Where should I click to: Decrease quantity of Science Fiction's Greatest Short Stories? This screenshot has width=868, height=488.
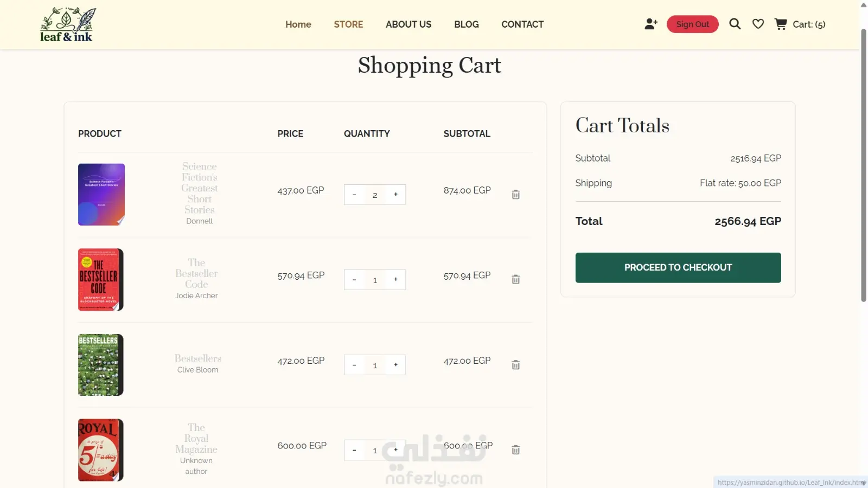[354, 195]
